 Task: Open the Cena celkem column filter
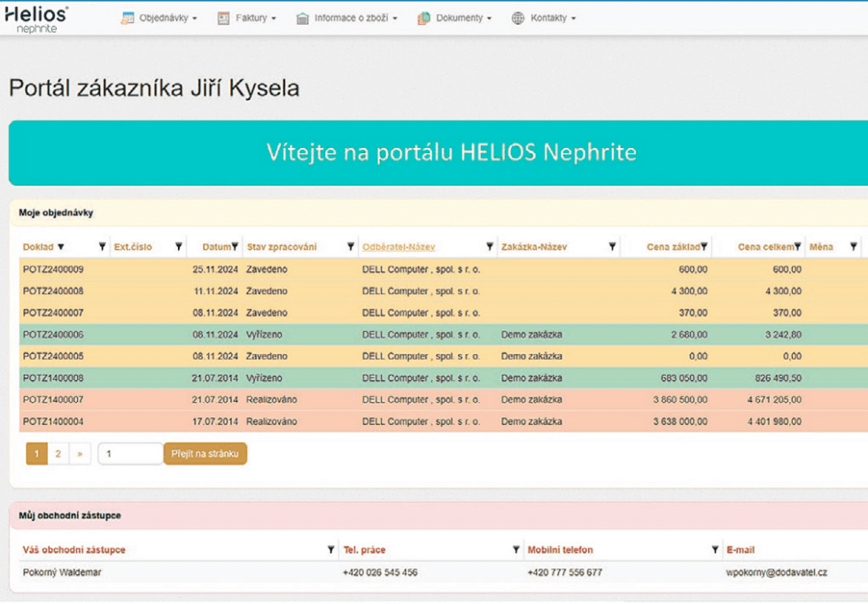(797, 246)
